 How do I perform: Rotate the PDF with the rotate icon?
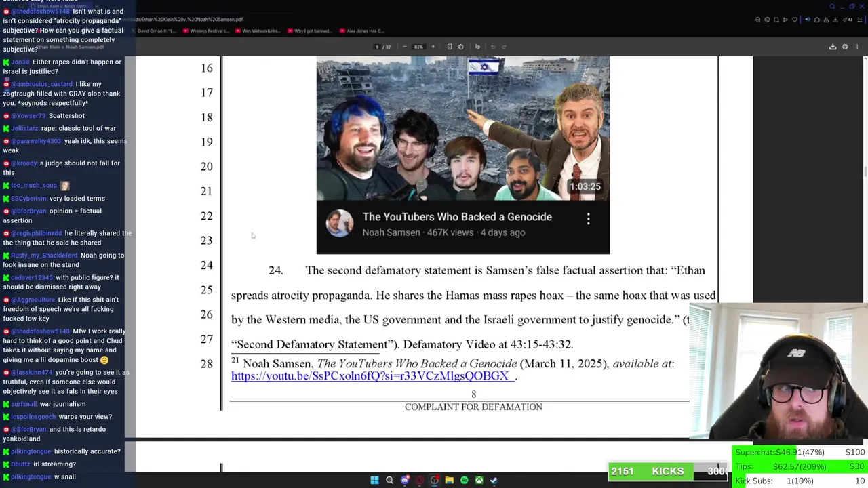(x=460, y=47)
